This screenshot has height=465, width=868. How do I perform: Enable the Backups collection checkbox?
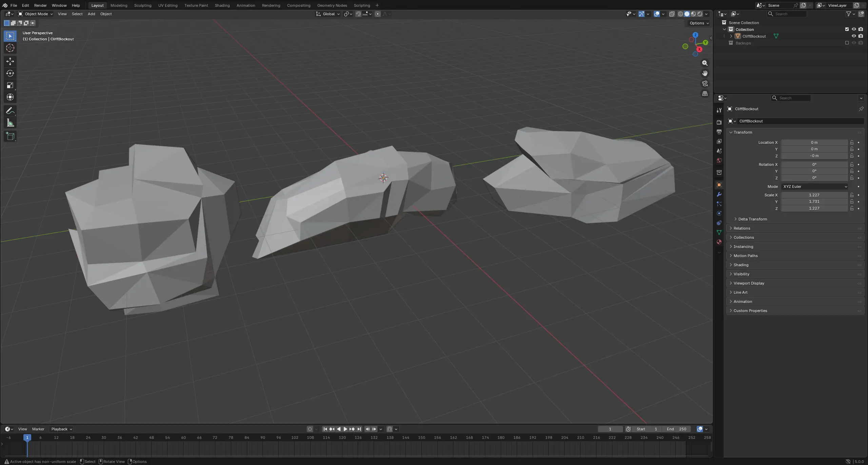point(847,43)
